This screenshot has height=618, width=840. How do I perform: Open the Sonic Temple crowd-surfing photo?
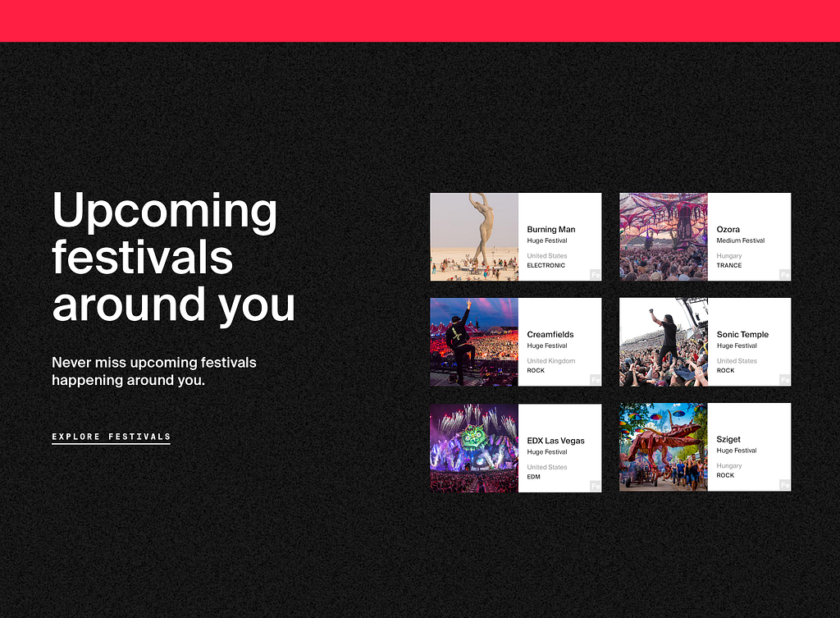664,342
